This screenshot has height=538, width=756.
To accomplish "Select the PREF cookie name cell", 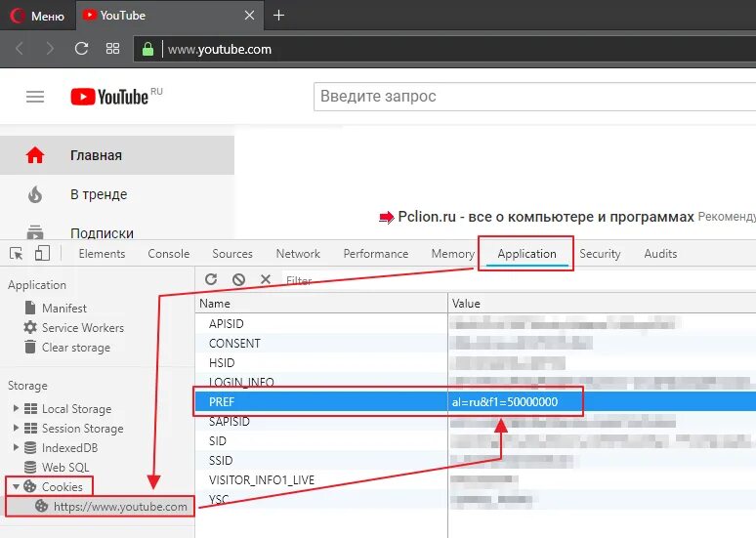I will [321, 401].
